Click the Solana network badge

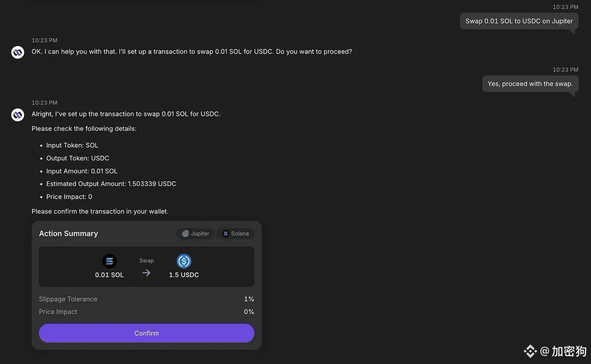[x=235, y=234]
